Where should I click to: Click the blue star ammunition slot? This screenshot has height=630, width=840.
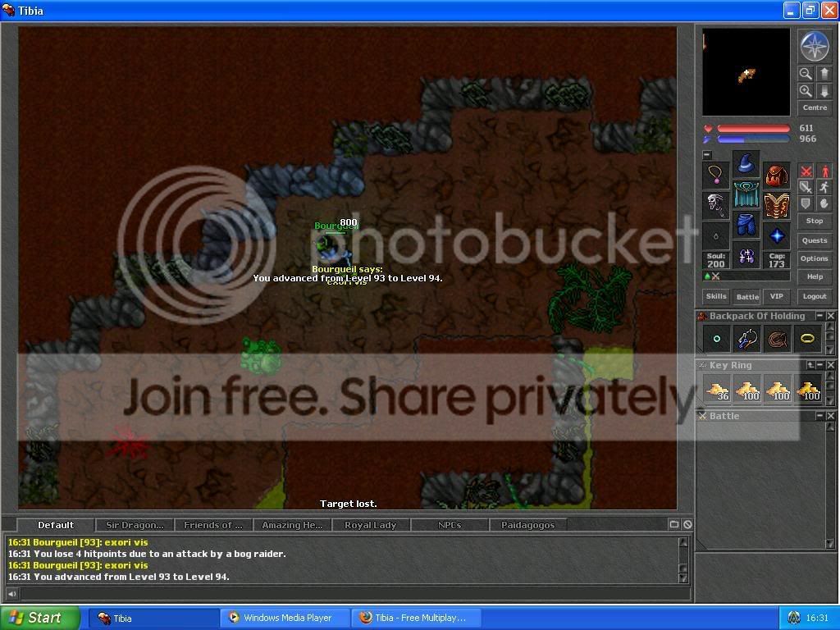(776, 235)
